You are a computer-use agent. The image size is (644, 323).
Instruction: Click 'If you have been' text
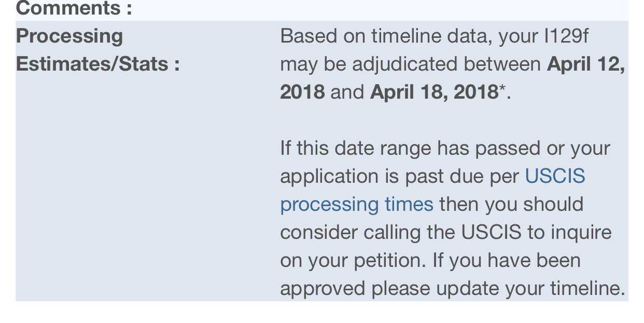[x=506, y=260]
